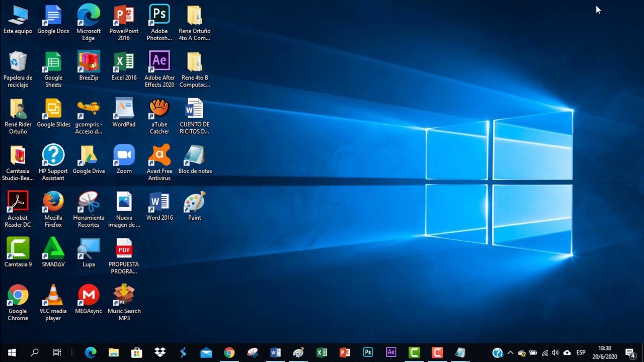Select the gcompris desktop shortcut

(x=89, y=117)
